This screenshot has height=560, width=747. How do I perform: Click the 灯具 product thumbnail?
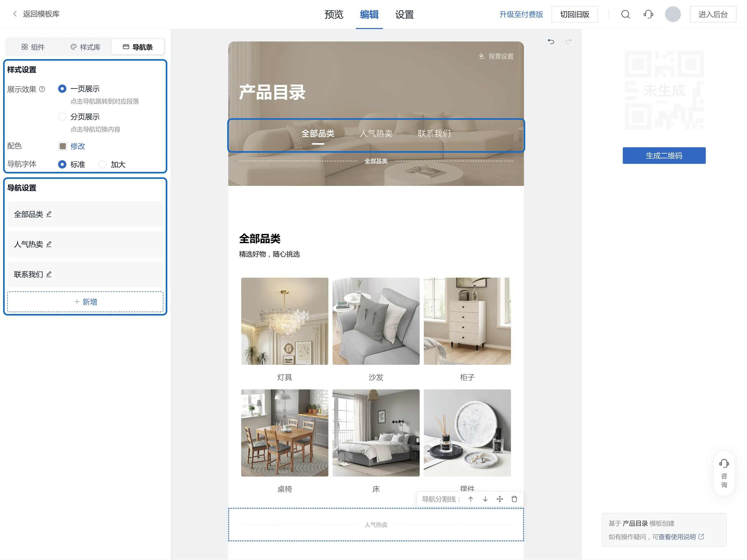285,321
